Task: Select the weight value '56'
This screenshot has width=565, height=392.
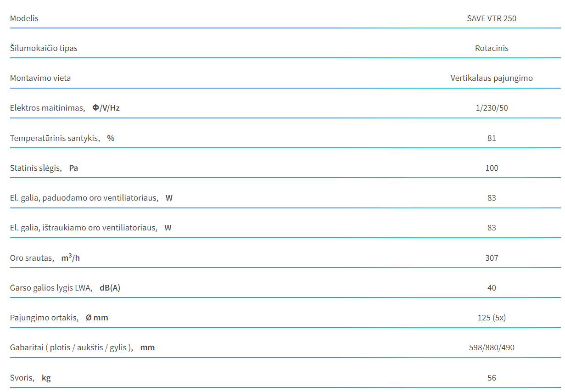Action: pyautogui.click(x=492, y=378)
